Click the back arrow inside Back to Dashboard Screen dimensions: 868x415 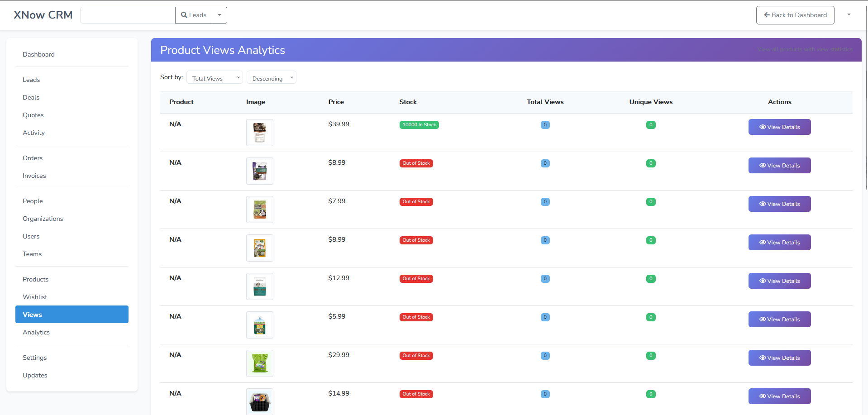point(766,15)
